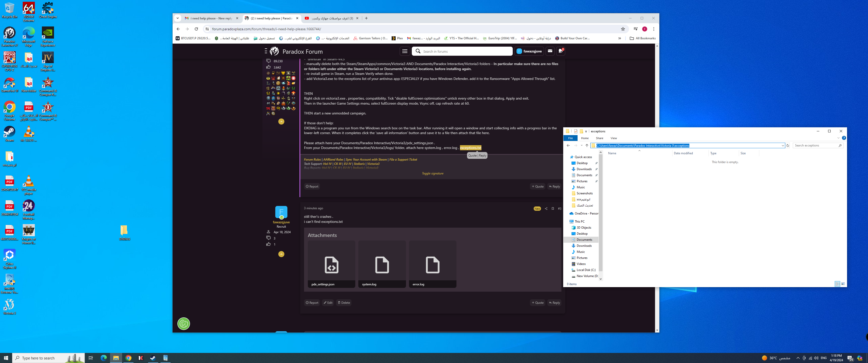Go back in Chrome browser
Viewport: 868px width, 363px height.
coord(178,29)
